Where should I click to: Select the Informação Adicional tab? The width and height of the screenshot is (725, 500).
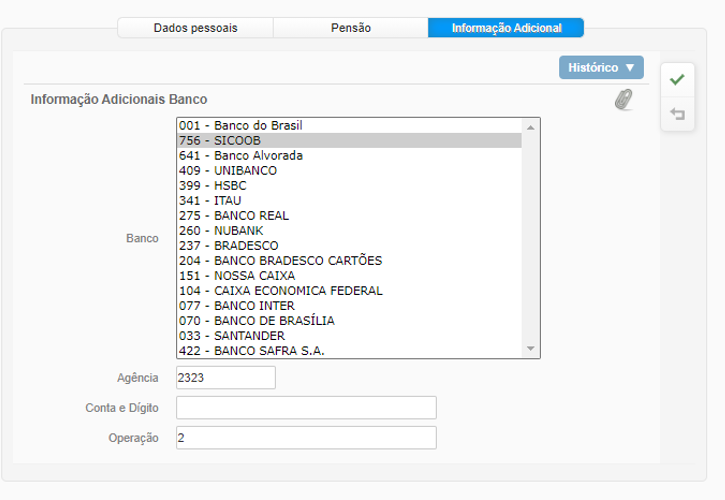(505, 28)
